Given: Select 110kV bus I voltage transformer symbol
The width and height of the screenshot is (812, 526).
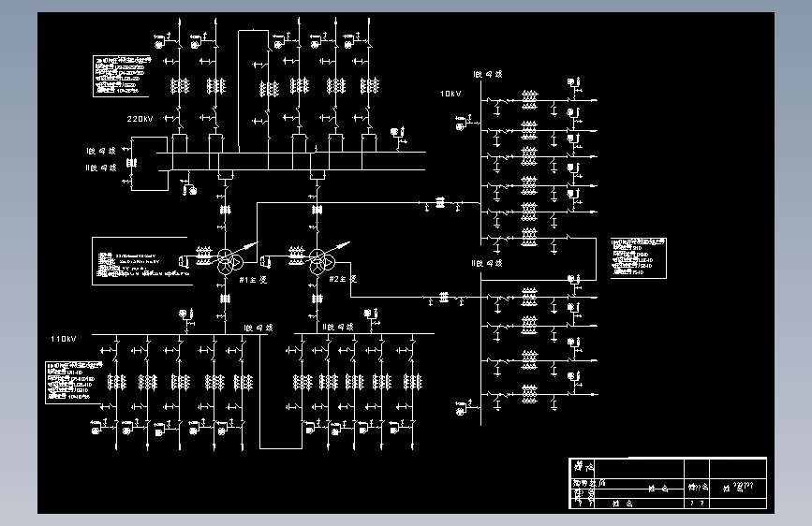Looking at the screenshot, I should 186,320.
